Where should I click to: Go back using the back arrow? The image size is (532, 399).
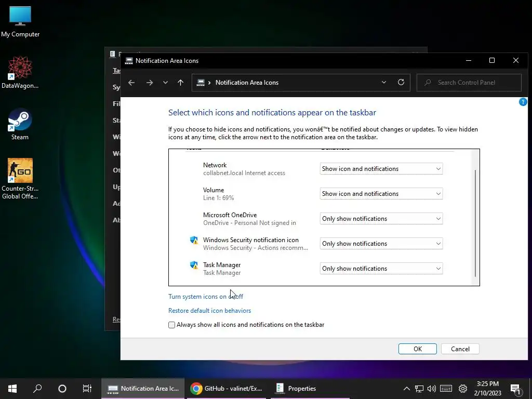[131, 83]
